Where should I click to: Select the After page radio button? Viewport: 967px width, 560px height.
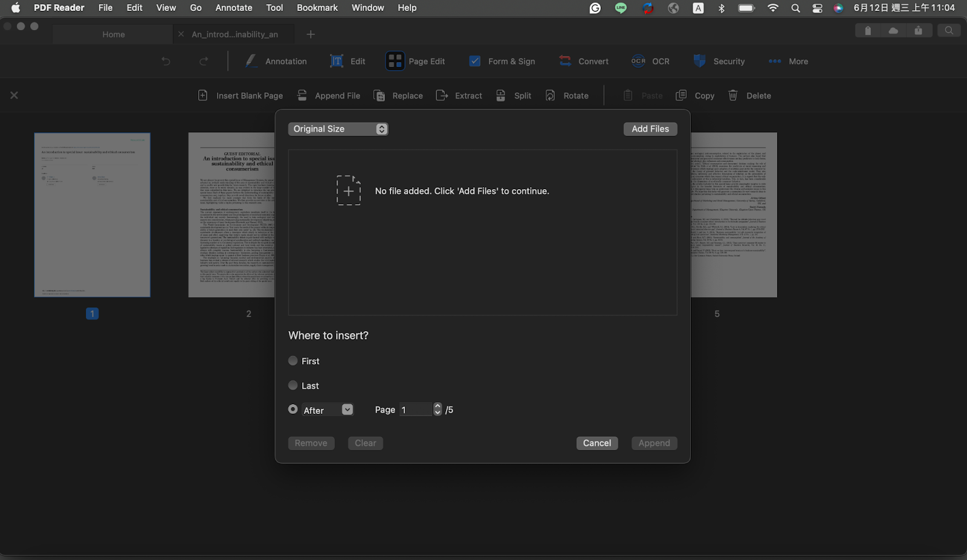293,410
